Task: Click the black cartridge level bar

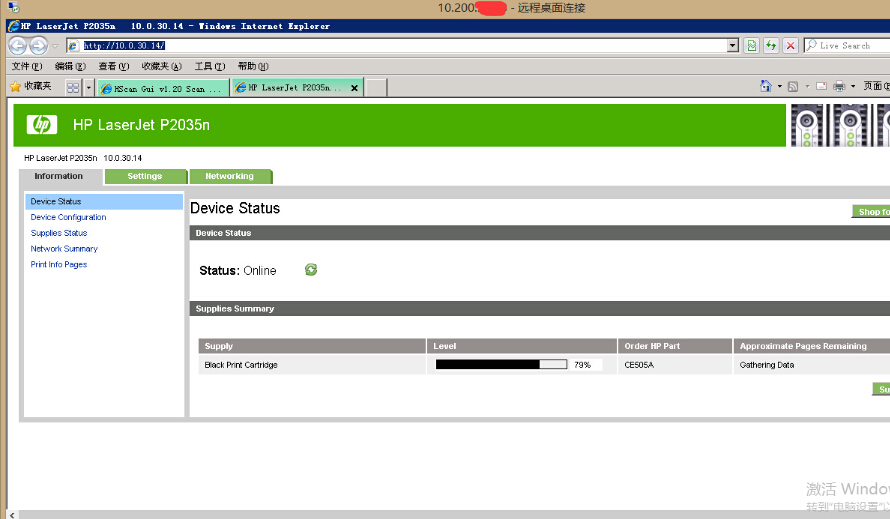Action: tap(501, 365)
